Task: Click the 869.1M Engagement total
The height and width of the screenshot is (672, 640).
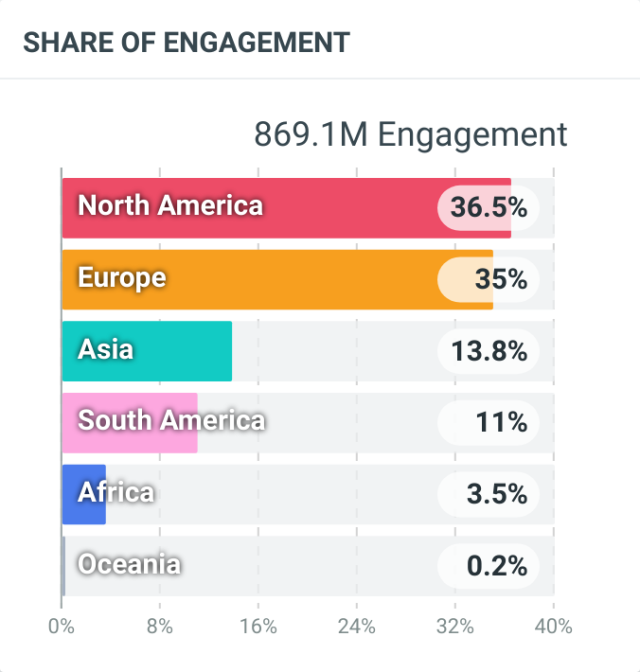Action: pos(410,135)
